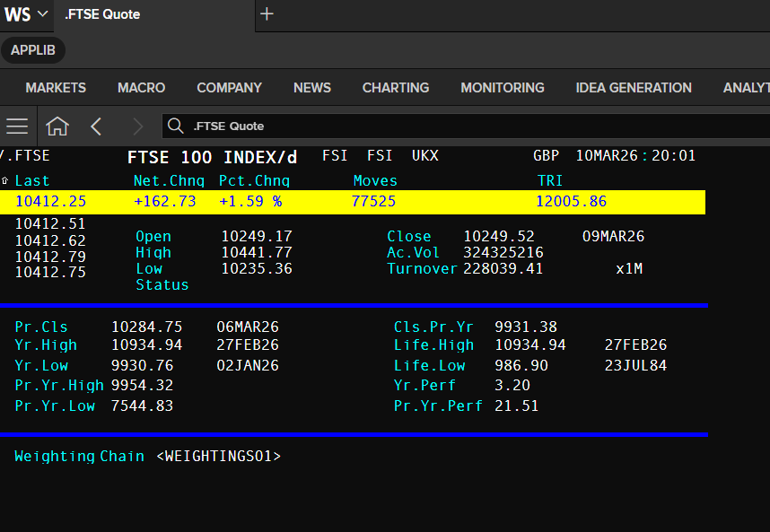Screen dimensions: 770x532
Task: Open the hamburger menu icon
Action: [17, 126]
